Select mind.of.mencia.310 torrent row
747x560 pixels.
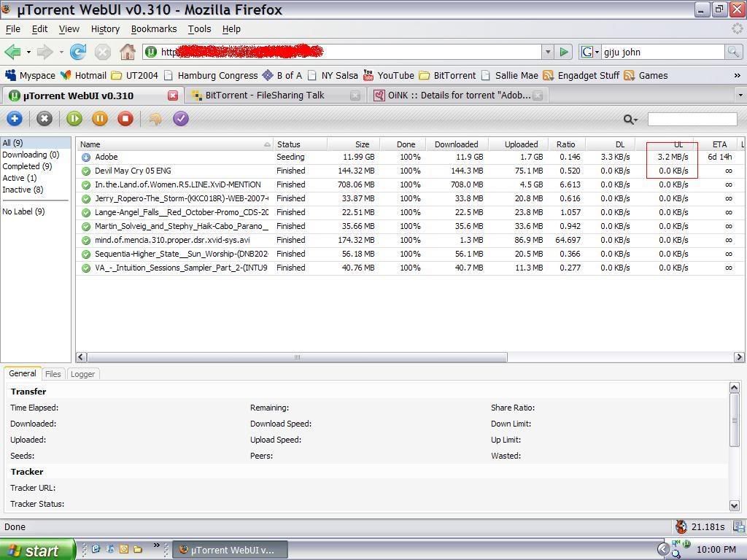[409, 240]
